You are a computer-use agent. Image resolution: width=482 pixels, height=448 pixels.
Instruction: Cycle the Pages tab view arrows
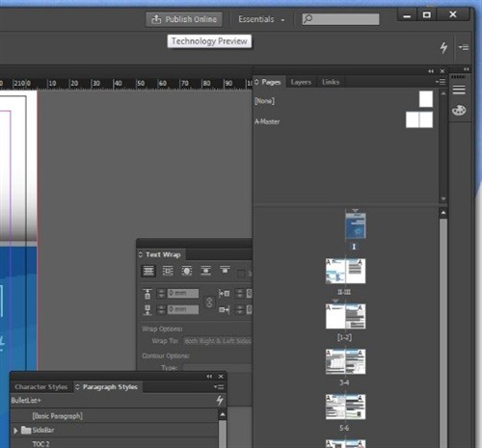click(256, 82)
